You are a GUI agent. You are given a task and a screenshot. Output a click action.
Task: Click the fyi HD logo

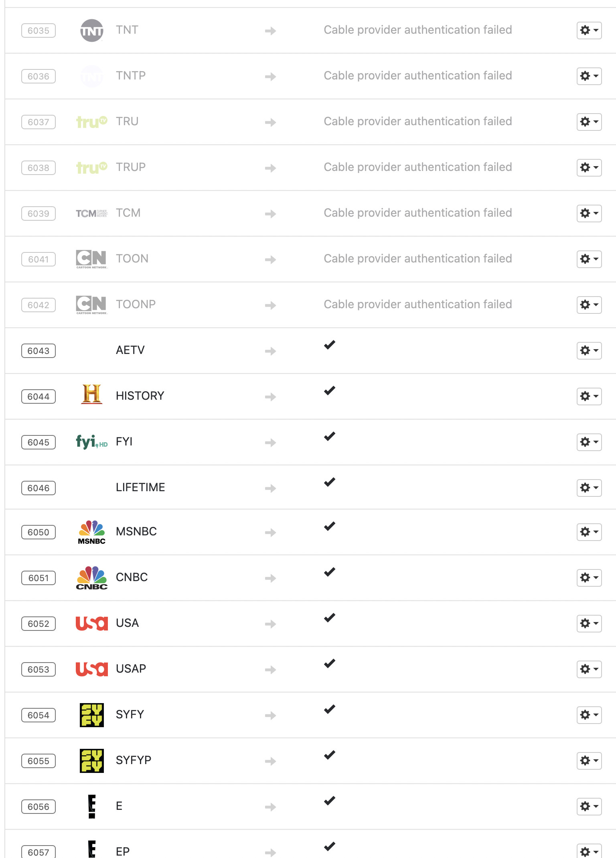pyautogui.click(x=91, y=442)
